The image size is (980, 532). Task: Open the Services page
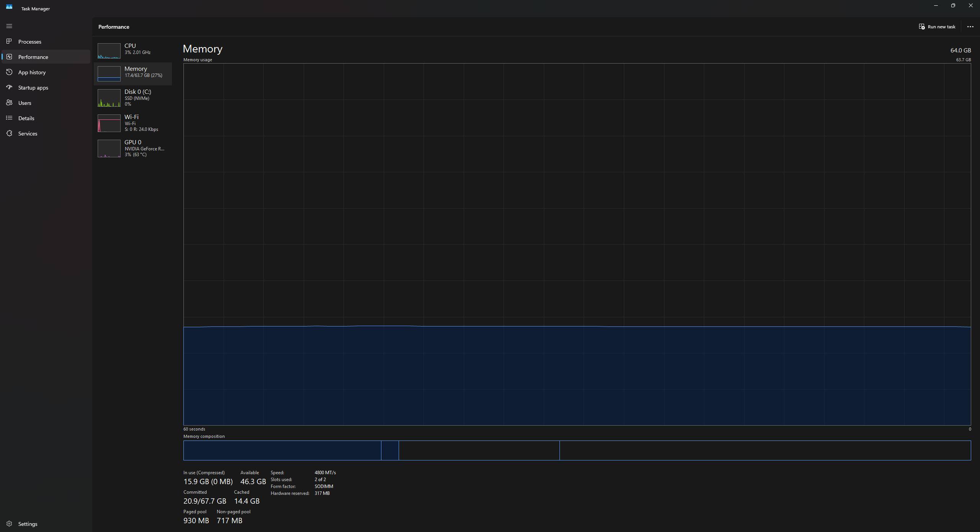[28, 134]
